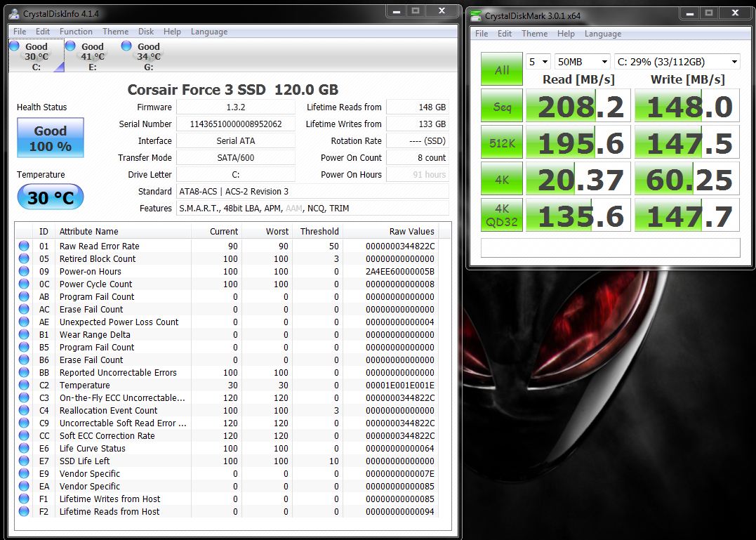The image size is (756, 540).
Task: Open Help menu in CrystalDiskInfo
Action: [x=172, y=32]
